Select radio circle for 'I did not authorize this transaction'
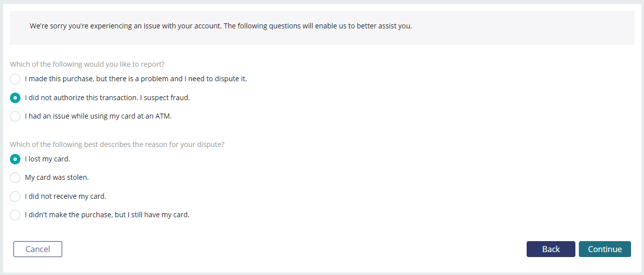This screenshot has height=275, width=644. pos(15,98)
